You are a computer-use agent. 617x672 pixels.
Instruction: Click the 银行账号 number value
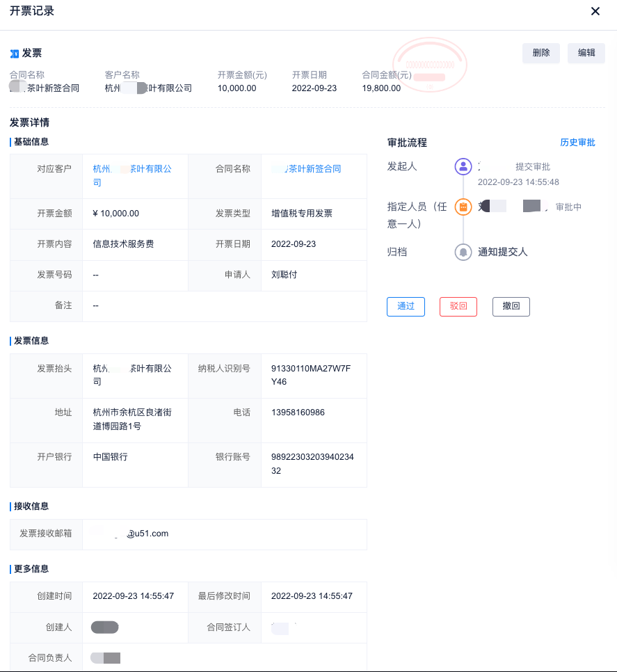point(317,464)
